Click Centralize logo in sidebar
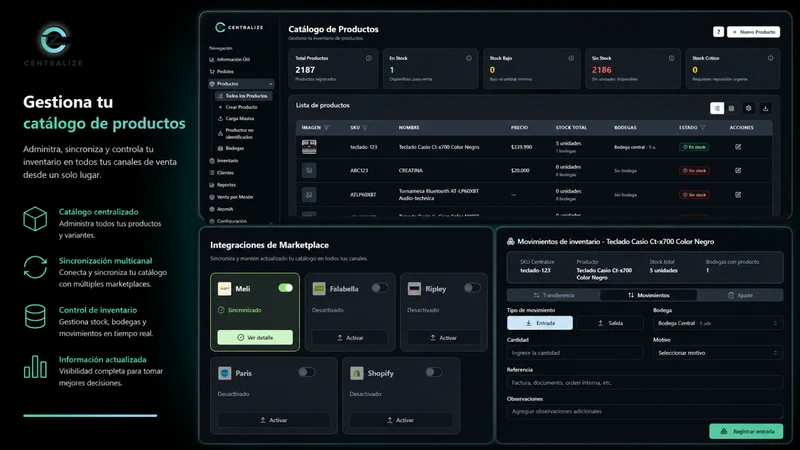 click(239, 27)
